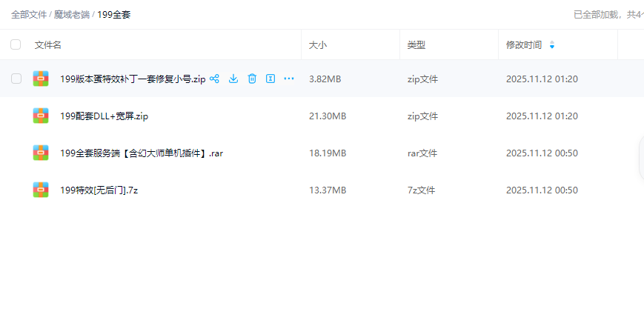Toggle sort arrow beside 修改时间
Screen dimensions: 644x329
click(551, 45)
